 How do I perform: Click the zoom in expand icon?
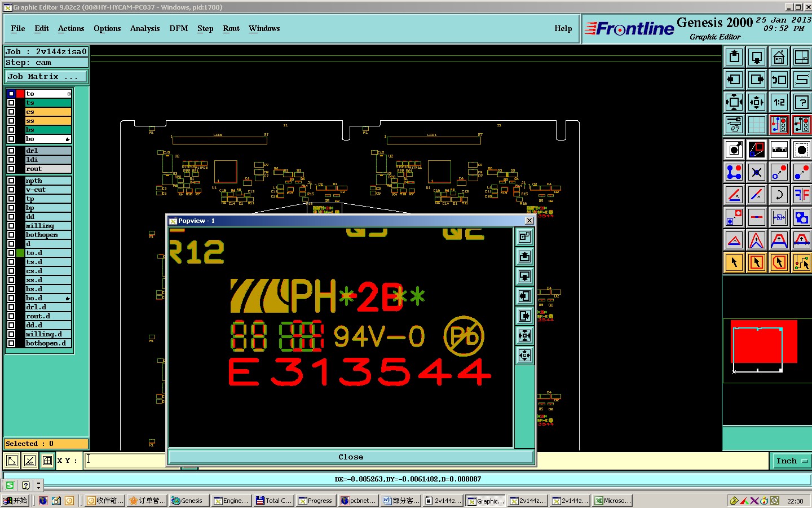coord(734,102)
